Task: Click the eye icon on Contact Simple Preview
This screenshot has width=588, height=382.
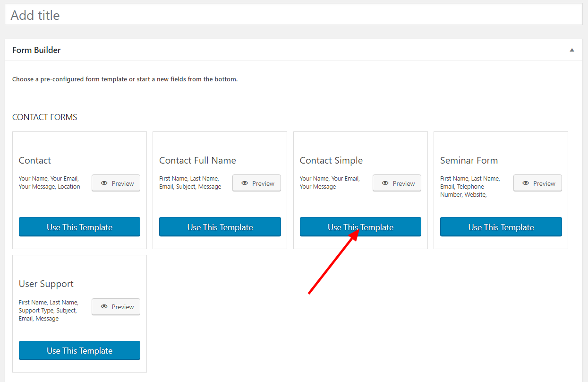Action: coord(385,183)
